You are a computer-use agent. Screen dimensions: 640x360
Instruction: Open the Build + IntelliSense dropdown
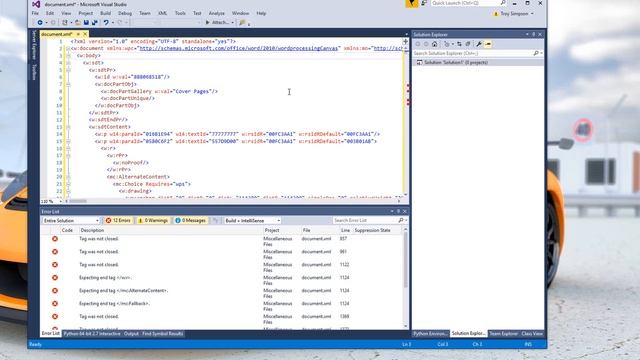252,220
